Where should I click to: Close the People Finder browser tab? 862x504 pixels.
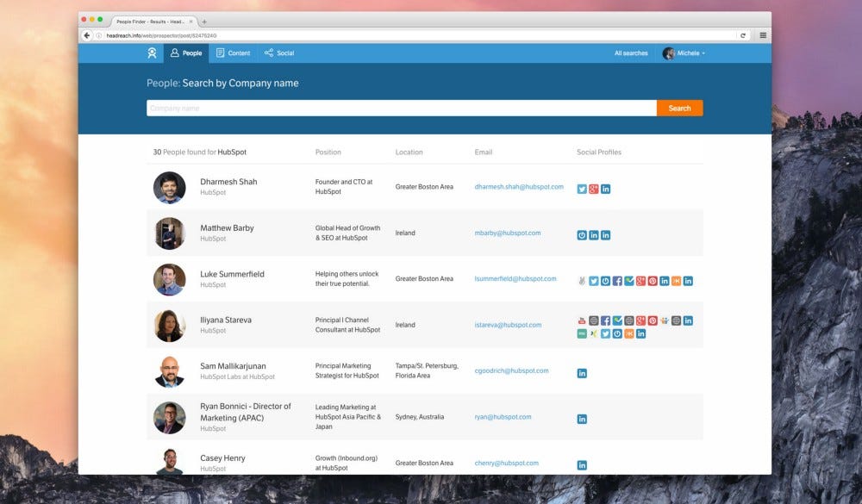click(191, 22)
